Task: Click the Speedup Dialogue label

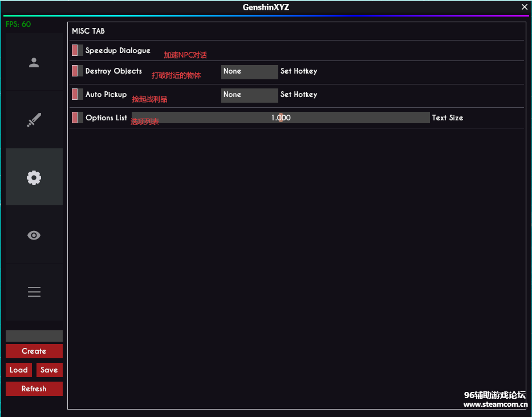Action: (x=117, y=51)
